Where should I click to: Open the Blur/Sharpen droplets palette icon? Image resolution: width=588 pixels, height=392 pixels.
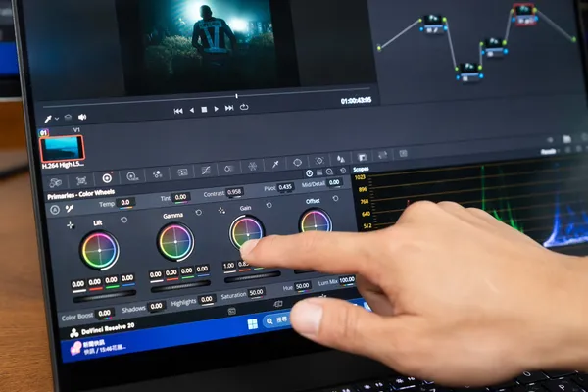click(x=340, y=159)
